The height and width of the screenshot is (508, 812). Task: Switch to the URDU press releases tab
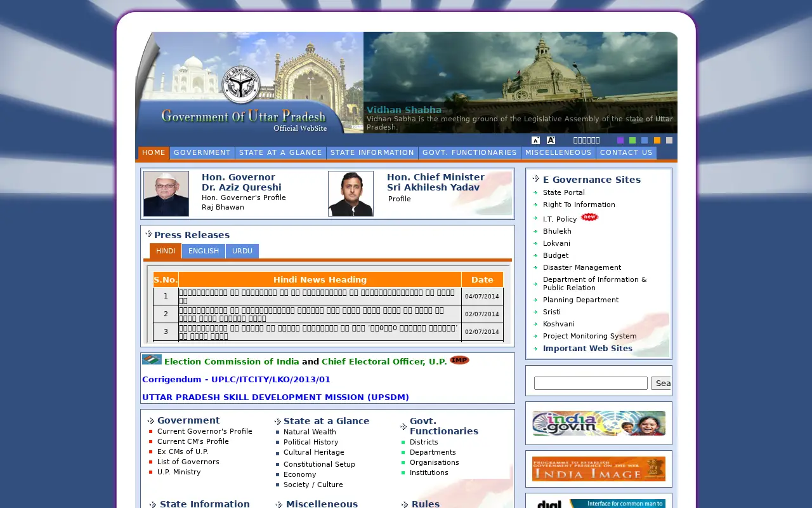(242, 251)
